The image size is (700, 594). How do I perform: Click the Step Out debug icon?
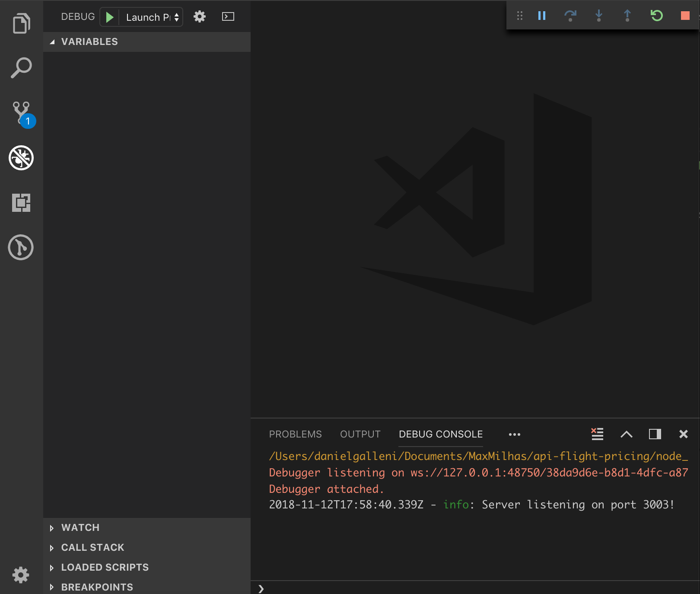point(627,16)
